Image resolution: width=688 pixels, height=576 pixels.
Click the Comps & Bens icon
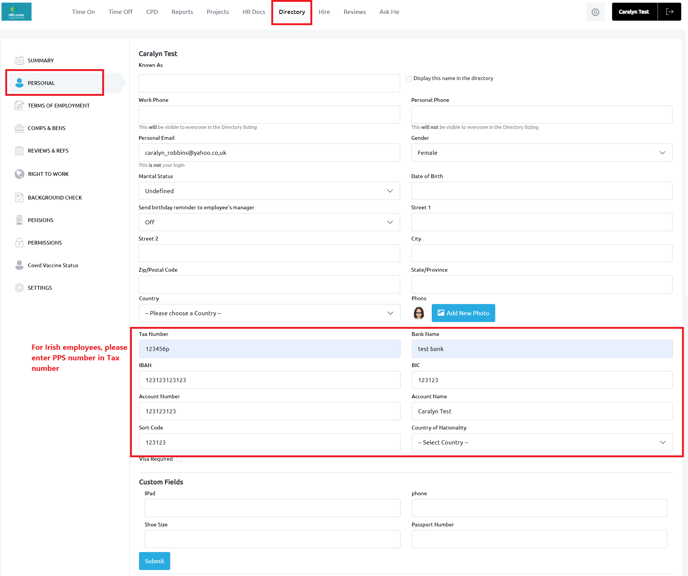19,128
